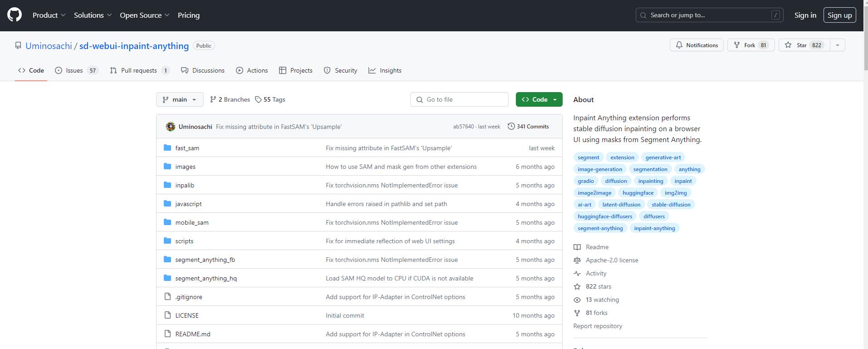
Task: Open the Uminosachi owner link
Action: pos(49,46)
